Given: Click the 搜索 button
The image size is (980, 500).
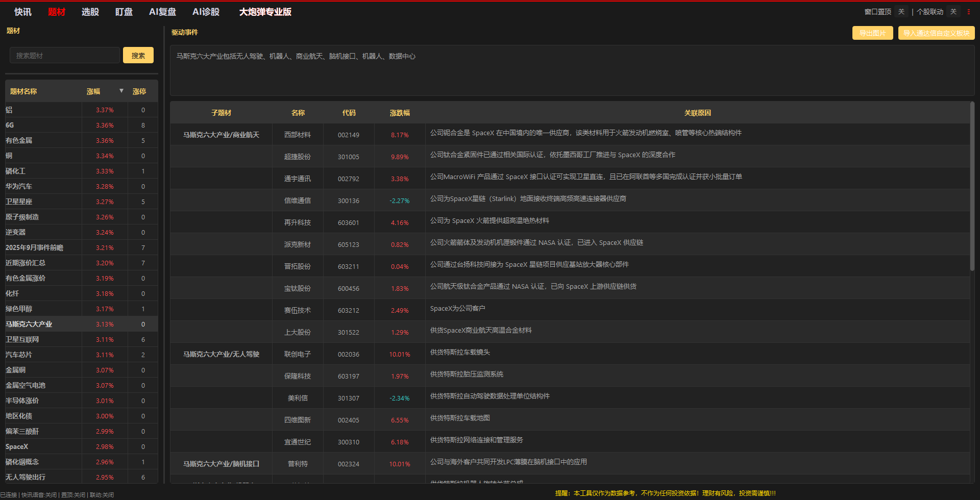Looking at the screenshot, I should pyautogui.click(x=138, y=56).
